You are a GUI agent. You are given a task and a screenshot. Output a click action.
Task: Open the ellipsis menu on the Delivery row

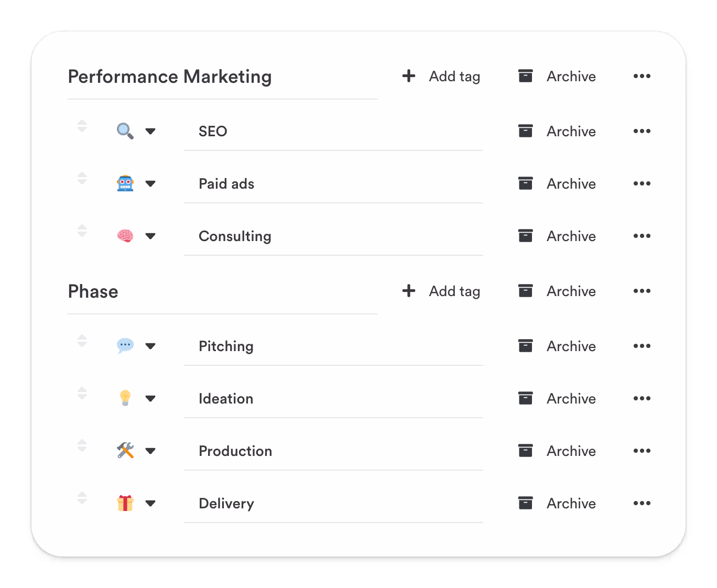click(642, 503)
